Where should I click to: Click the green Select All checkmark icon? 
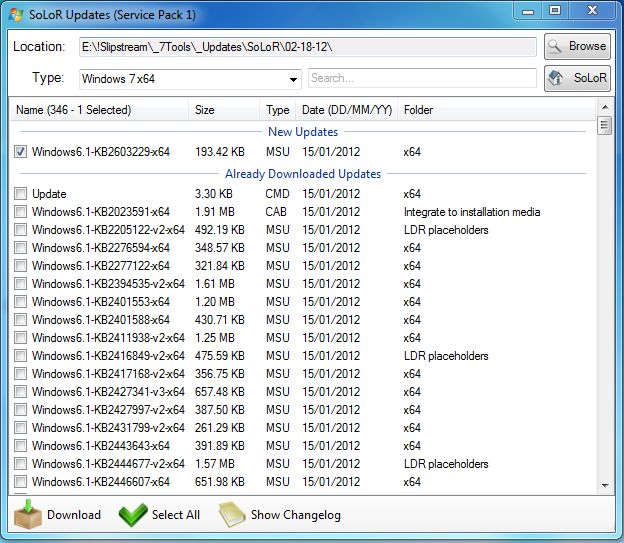(133, 515)
